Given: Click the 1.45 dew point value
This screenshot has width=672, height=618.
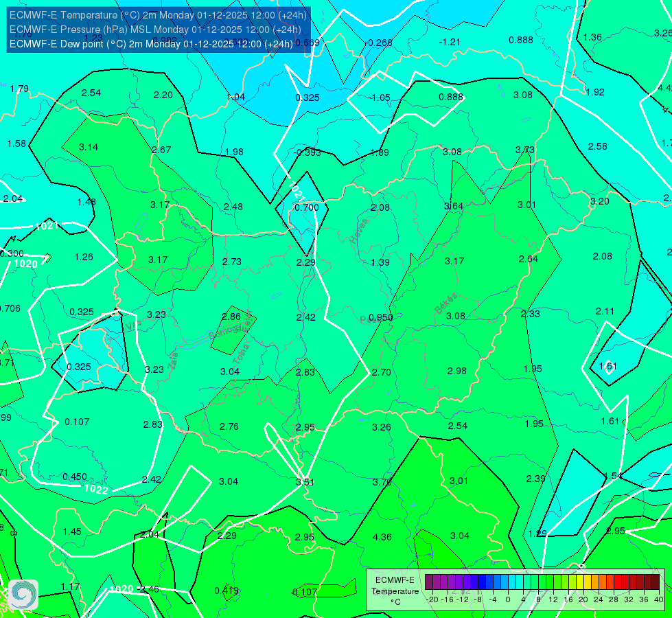Looking at the screenshot, I should click(x=72, y=531).
